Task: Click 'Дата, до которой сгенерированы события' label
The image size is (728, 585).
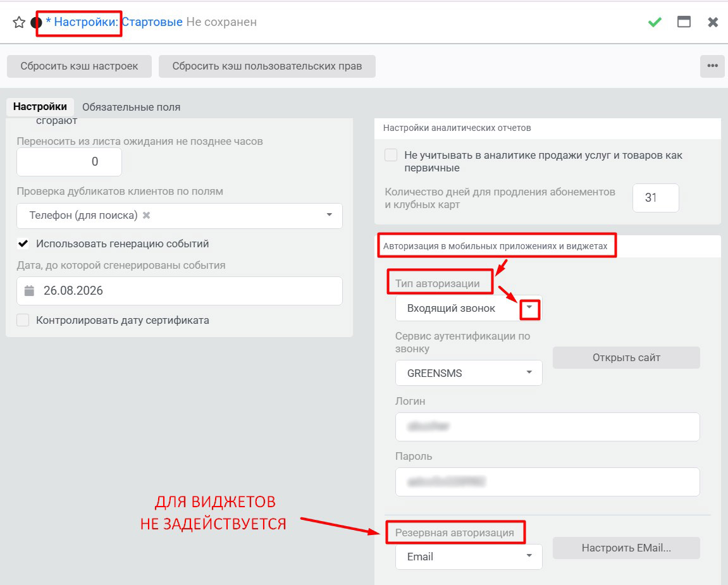Action: tap(121, 265)
